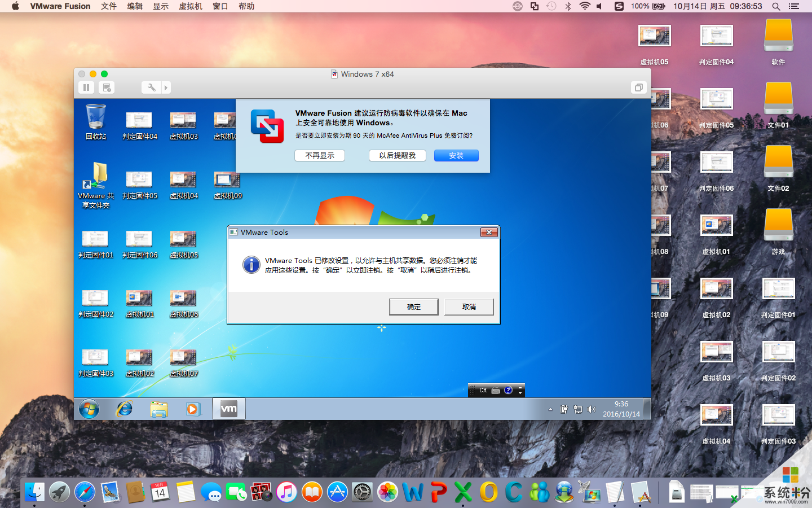812x508 pixels.
Task: Select 虚拟机03 file in Windows desktop
Action: 184,126
